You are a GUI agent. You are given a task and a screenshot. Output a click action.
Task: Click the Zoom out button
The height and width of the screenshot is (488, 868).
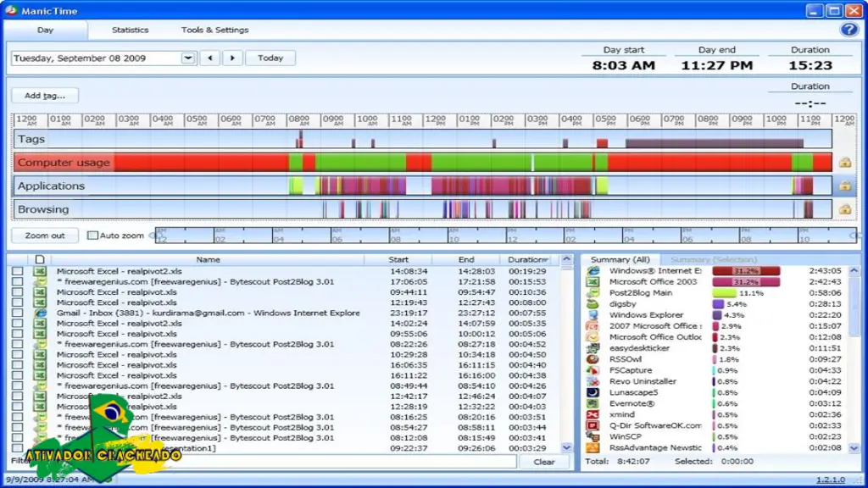pyautogui.click(x=45, y=236)
